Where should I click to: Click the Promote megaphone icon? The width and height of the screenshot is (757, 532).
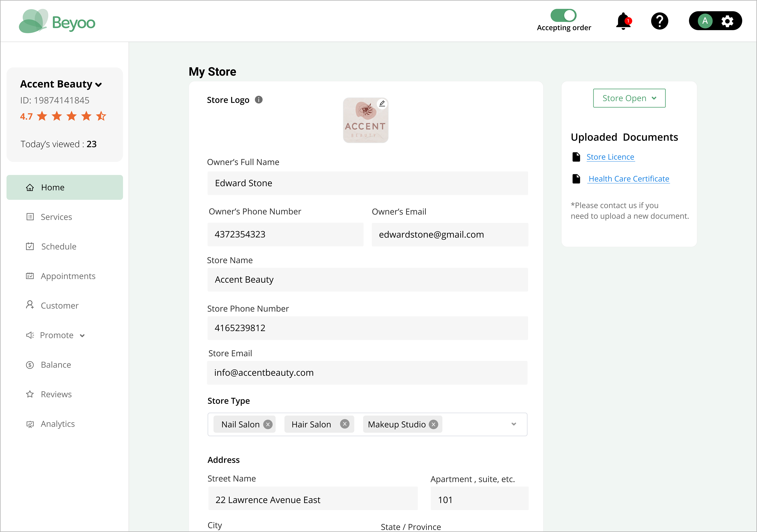click(x=30, y=335)
